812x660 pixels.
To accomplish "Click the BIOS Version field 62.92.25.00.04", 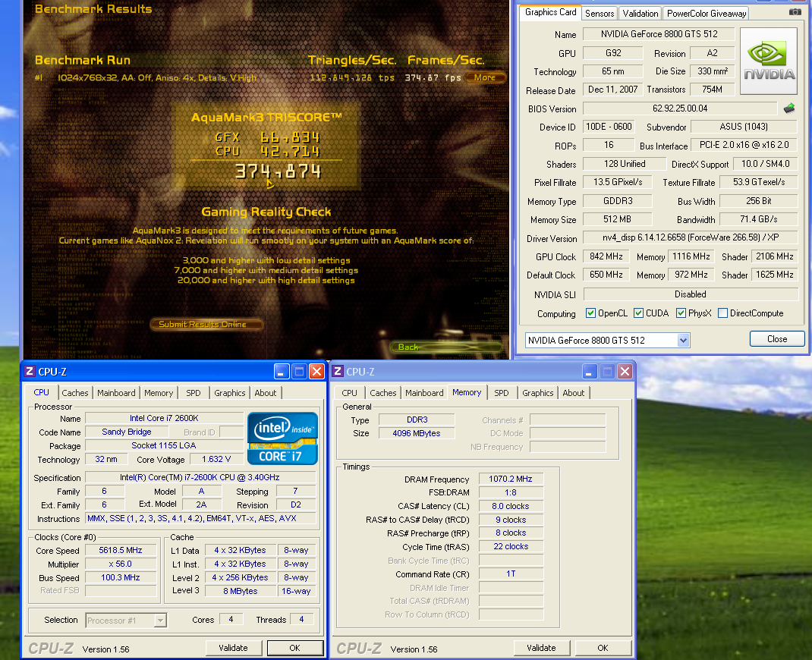I will [x=680, y=108].
